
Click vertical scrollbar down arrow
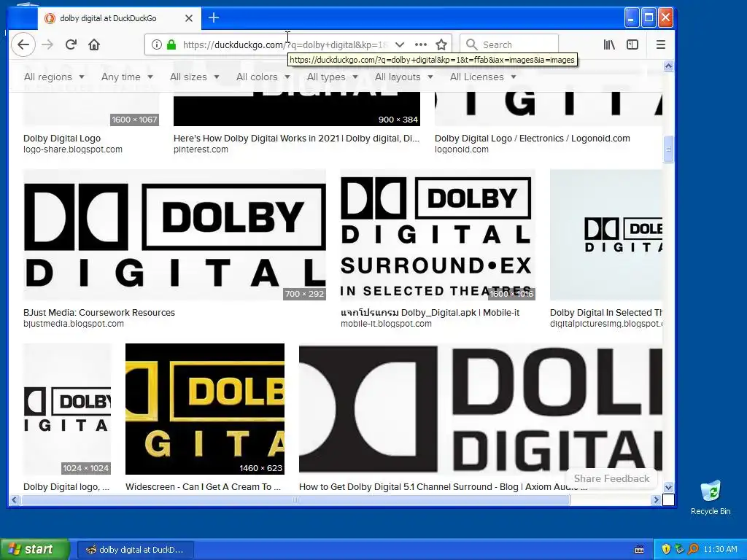click(x=668, y=487)
